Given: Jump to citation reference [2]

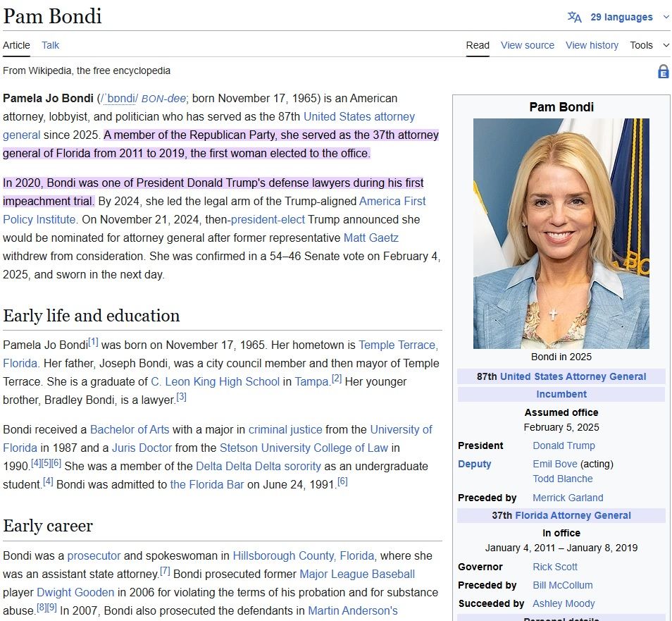Looking at the screenshot, I should pos(337,379).
